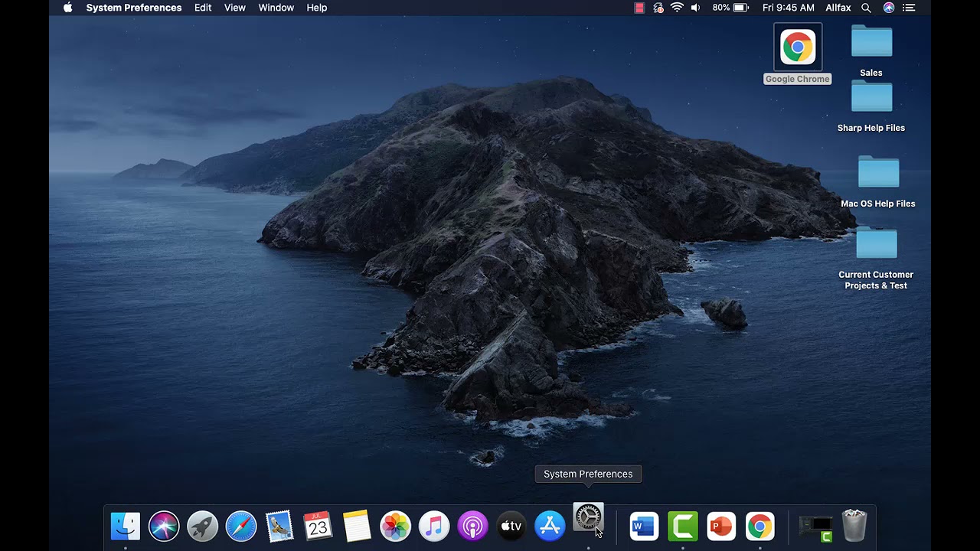The height and width of the screenshot is (551, 980).
Task: Open Allfax user account menu
Action: pos(838,8)
